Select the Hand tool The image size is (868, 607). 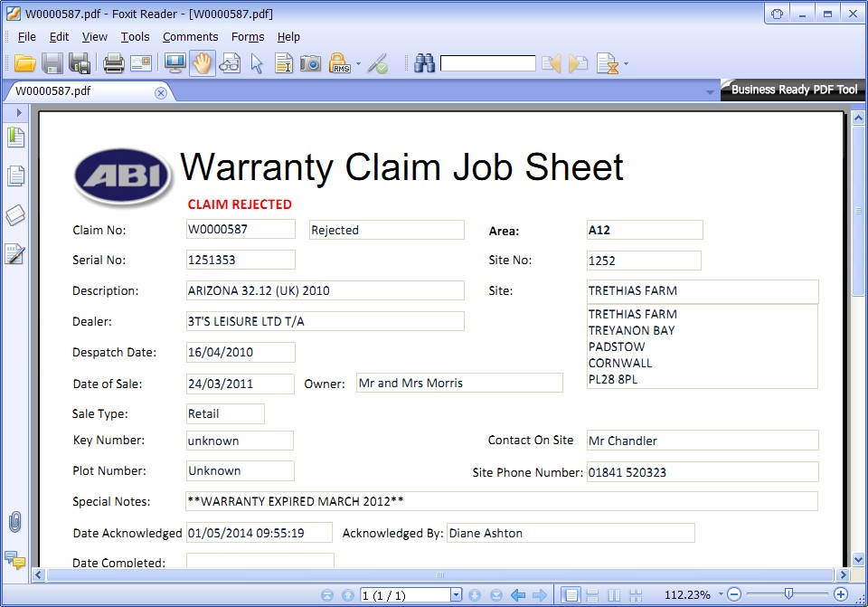click(202, 63)
